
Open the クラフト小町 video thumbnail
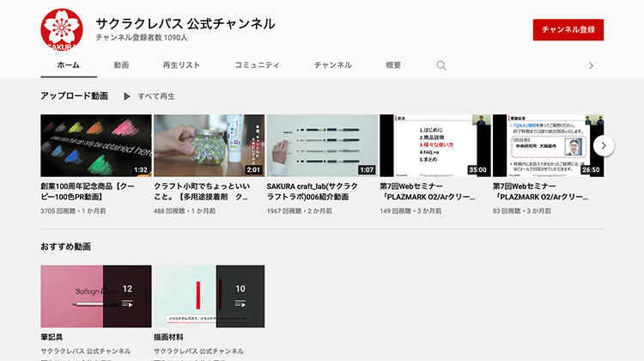click(209, 145)
